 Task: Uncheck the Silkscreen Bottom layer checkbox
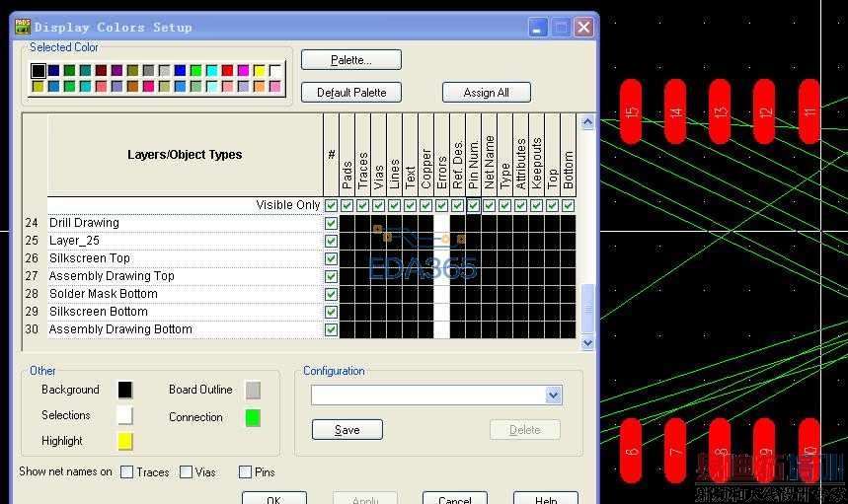pyautogui.click(x=331, y=313)
